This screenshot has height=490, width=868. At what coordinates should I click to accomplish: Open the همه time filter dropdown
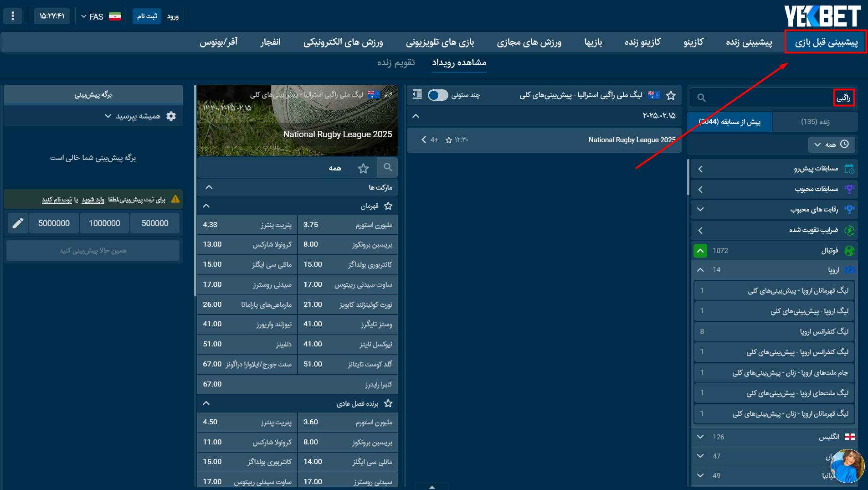tap(832, 144)
